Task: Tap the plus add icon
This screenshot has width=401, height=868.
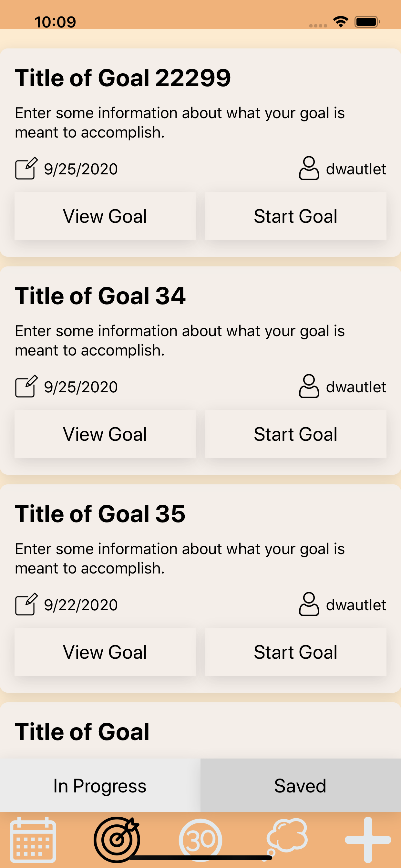Action: tap(368, 839)
